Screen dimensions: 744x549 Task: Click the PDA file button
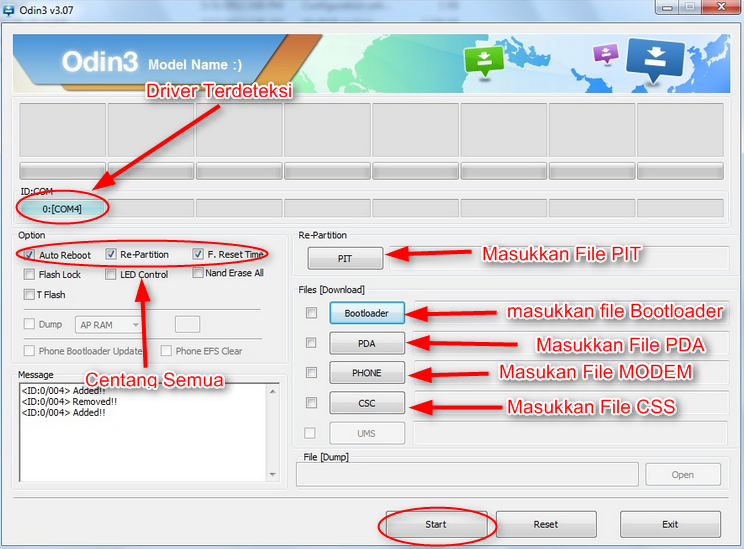click(367, 344)
